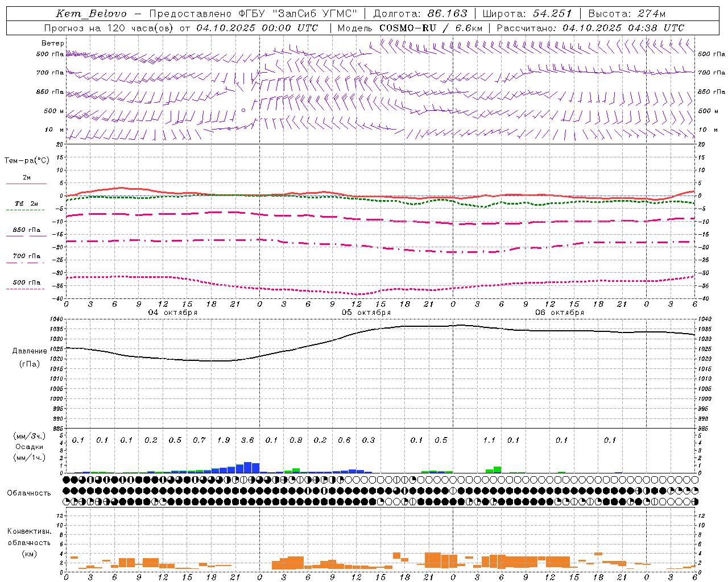Screen dimensions: 728x582
Task: Click the 3.6 precipitation total value
Action: pos(247,440)
